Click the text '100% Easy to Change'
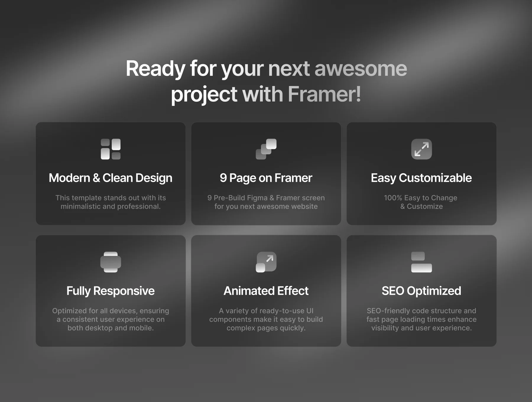Screen dimensions: 532x402 [x=421, y=198]
